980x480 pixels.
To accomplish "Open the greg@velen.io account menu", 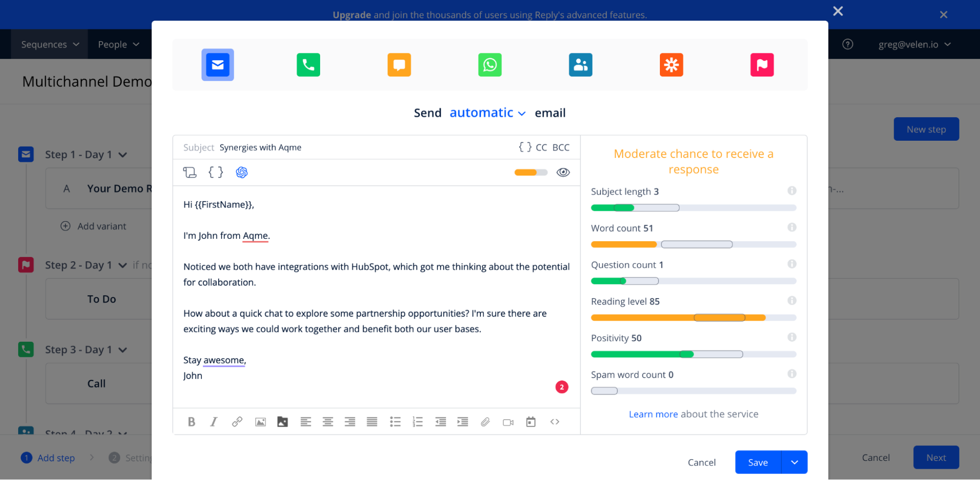I will [x=915, y=44].
